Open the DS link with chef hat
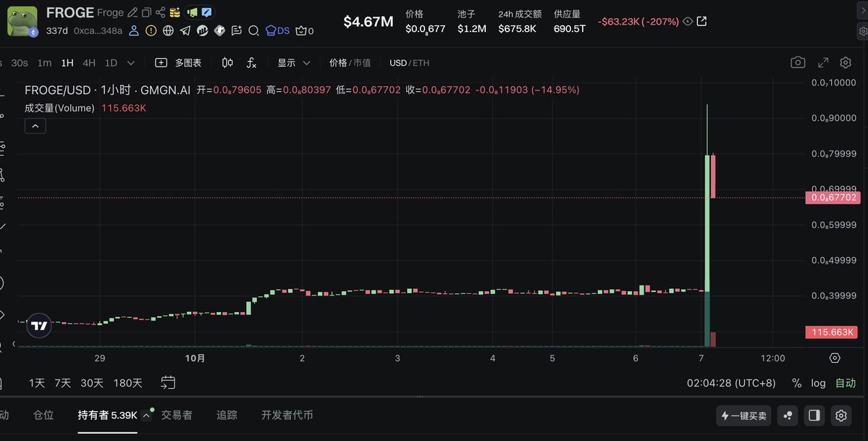 coord(277,30)
